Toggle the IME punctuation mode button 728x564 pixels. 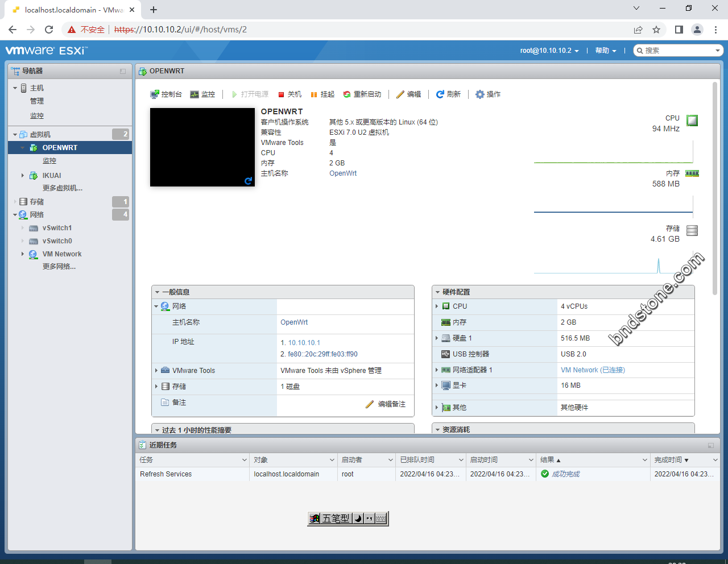[x=369, y=519]
